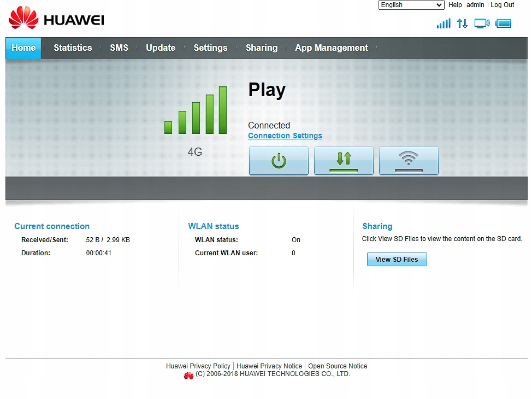The height and width of the screenshot is (399, 532).
Task: Toggle the mobile data button
Action: pos(344,161)
